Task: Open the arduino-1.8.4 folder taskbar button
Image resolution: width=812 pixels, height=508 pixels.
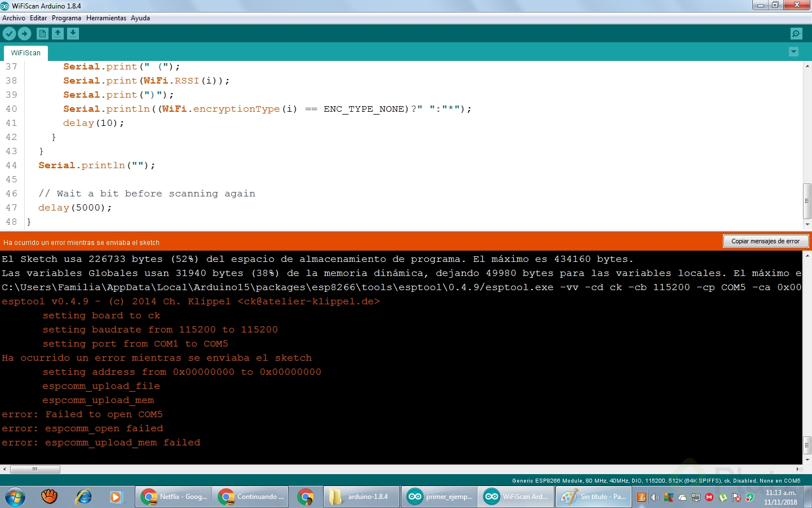Action: pyautogui.click(x=361, y=497)
